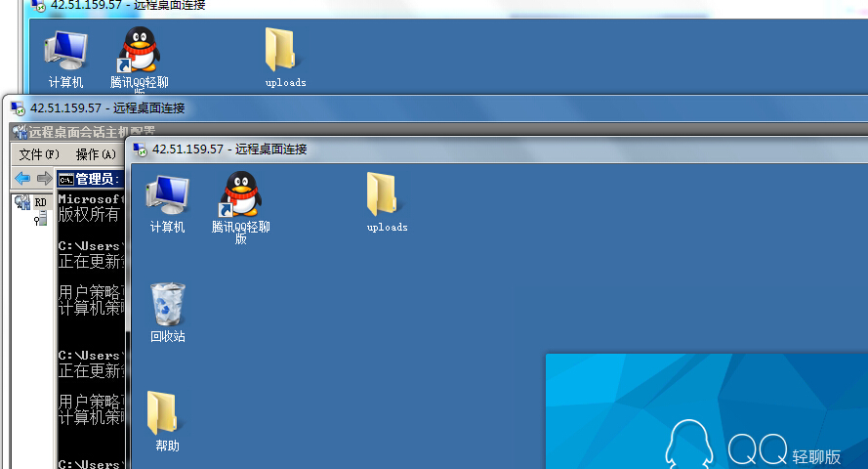Image resolution: width=868 pixels, height=469 pixels.
Task: Click the middle 42.51.159.57 远程桌面连接 title bar
Action: [x=437, y=108]
